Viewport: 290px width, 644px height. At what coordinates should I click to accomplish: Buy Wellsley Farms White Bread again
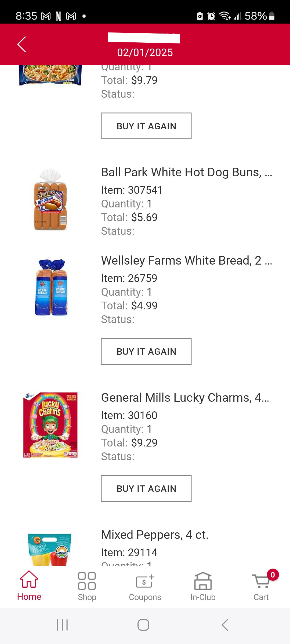(146, 351)
